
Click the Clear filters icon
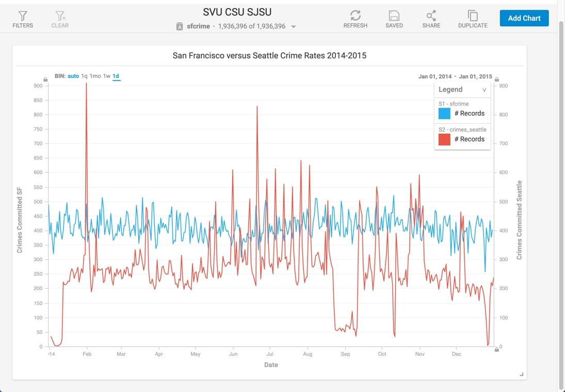(x=60, y=16)
